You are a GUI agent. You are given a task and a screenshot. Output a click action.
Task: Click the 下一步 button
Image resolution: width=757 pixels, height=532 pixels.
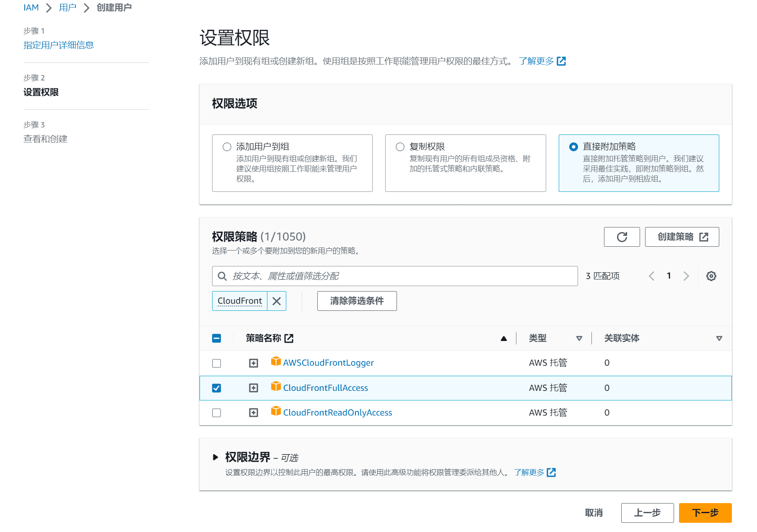(705, 513)
